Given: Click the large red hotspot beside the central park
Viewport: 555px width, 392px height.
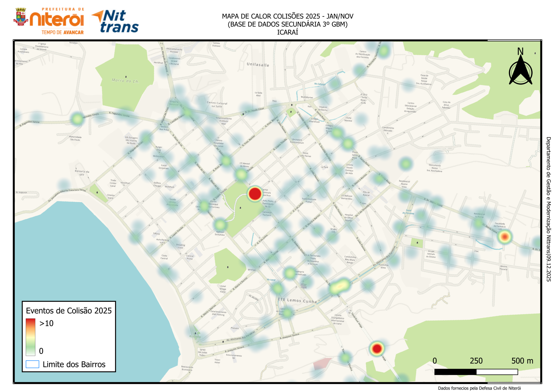Looking at the screenshot, I should (255, 194).
